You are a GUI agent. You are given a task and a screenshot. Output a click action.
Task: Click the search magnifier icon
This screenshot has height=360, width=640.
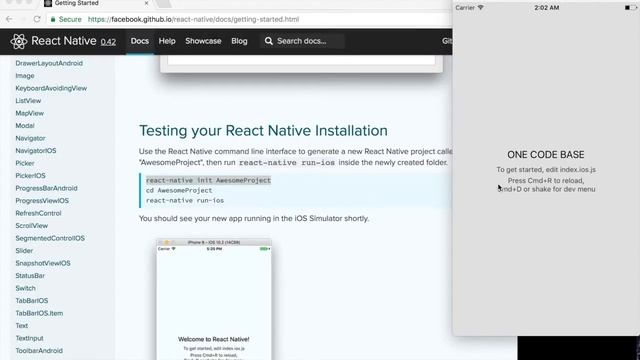click(269, 41)
